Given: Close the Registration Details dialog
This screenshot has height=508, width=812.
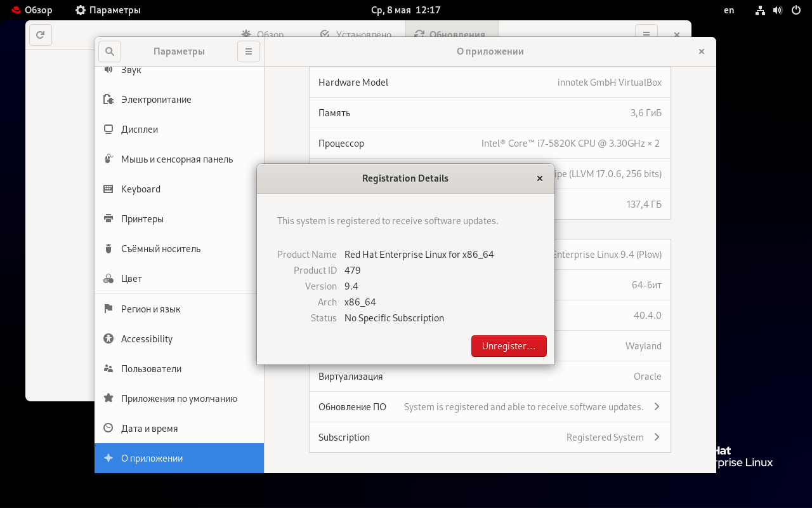Looking at the screenshot, I should 540,178.
